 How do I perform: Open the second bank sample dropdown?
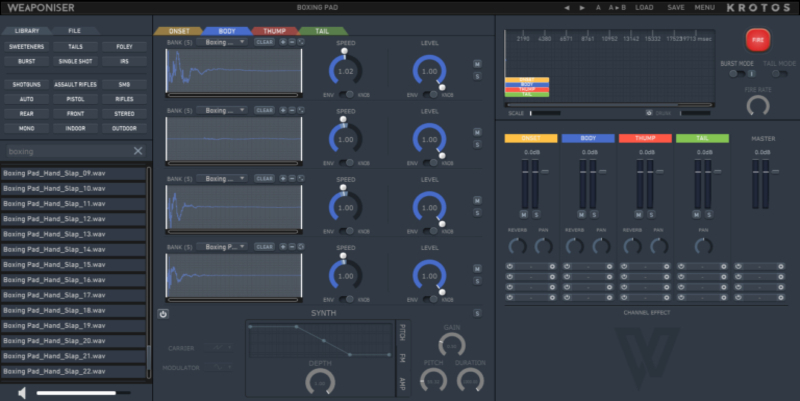[x=222, y=110]
